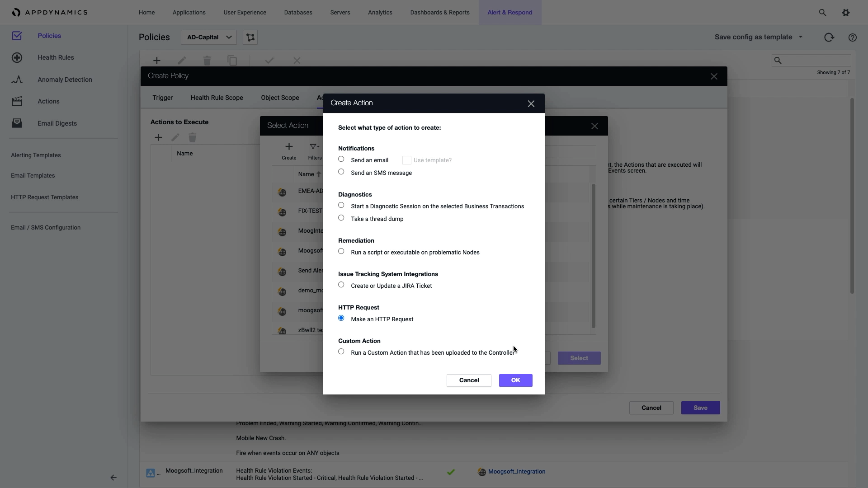Open the AD-Capital application dropdown
The width and height of the screenshot is (868, 488).
coord(208,38)
